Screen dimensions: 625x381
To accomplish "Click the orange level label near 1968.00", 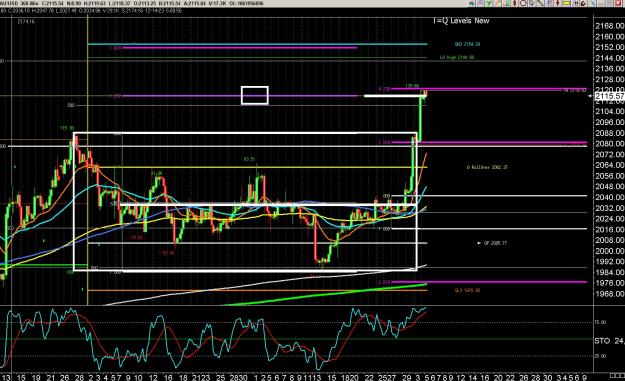I will (467, 291).
